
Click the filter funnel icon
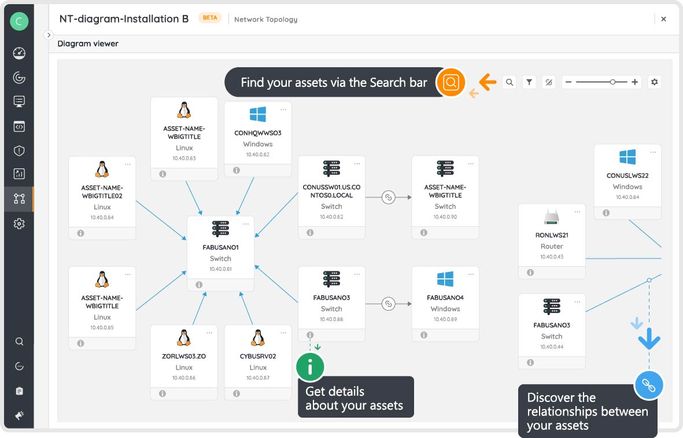pyautogui.click(x=529, y=82)
